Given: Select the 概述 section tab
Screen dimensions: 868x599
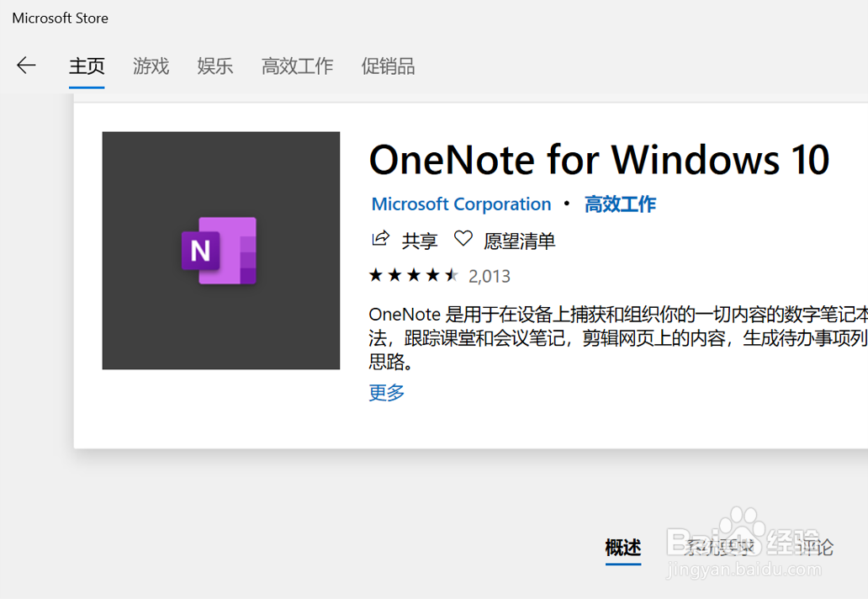Looking at the screenshot, I should click(x=623, y=548).
